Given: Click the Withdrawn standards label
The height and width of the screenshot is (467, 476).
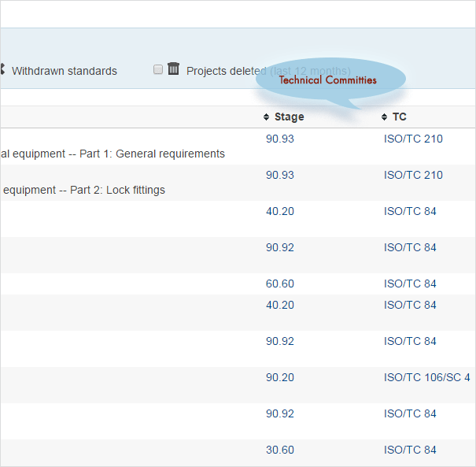Looking at the screenshot, I should click(65, 71).
